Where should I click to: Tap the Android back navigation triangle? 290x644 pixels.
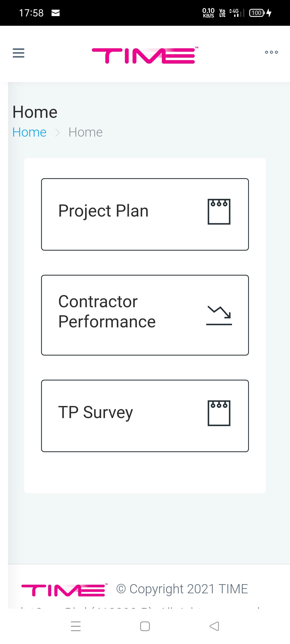pos(214,626)
